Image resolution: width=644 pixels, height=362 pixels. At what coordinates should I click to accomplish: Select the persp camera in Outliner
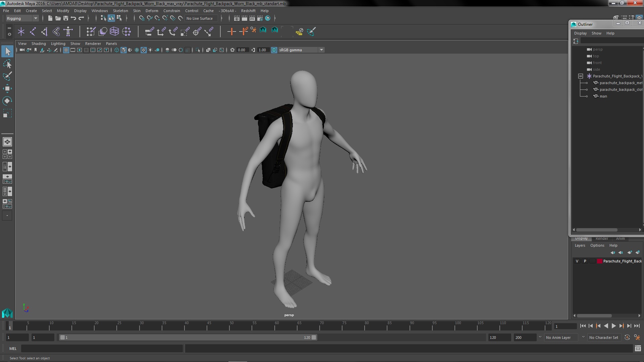597,49
